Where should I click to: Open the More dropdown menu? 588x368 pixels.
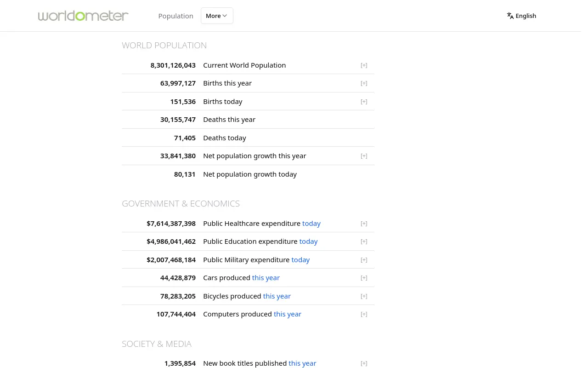[217, 16]
